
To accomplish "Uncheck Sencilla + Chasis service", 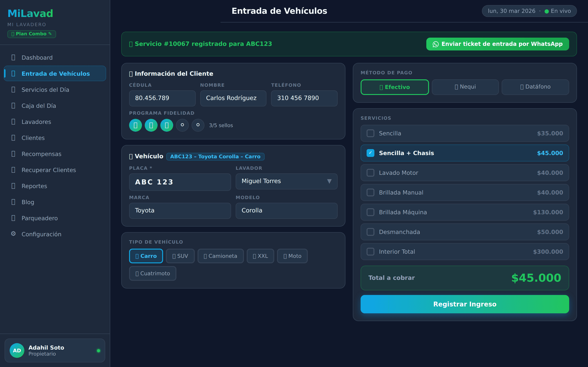I will (x=370, y=153).
